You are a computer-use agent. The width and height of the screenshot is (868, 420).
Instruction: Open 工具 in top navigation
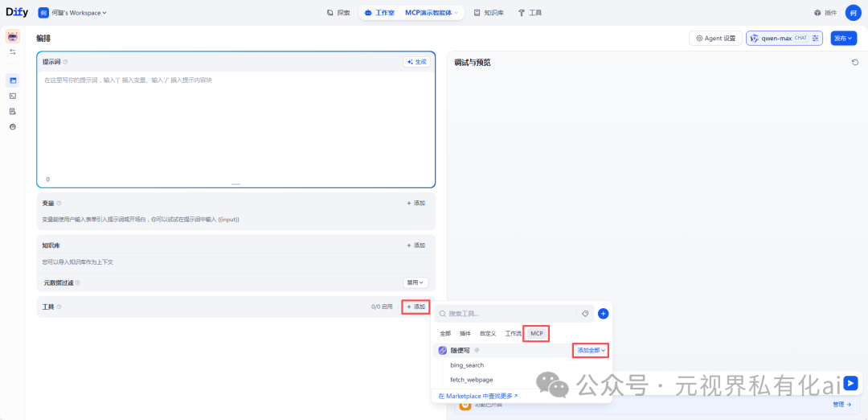[530, 13]
